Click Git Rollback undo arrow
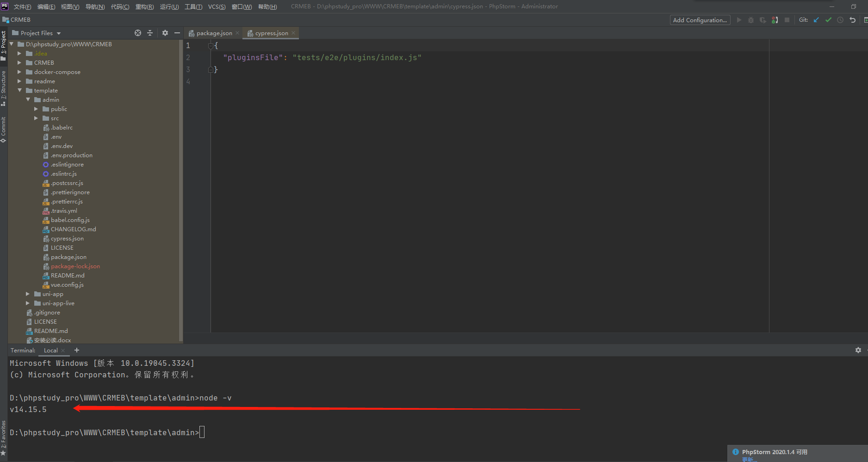Image resolution: width=868 pixels, height=462 pixels. click(x=852, y=20)
